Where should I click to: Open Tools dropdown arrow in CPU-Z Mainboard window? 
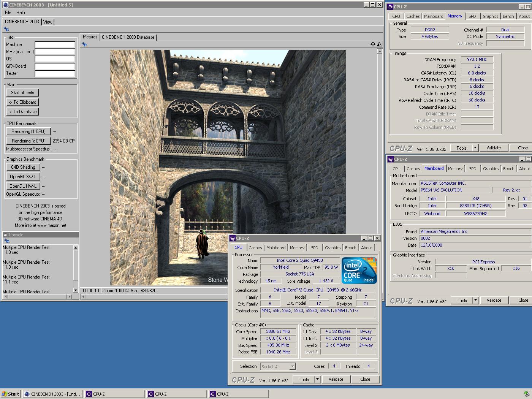tap(475, 300)
